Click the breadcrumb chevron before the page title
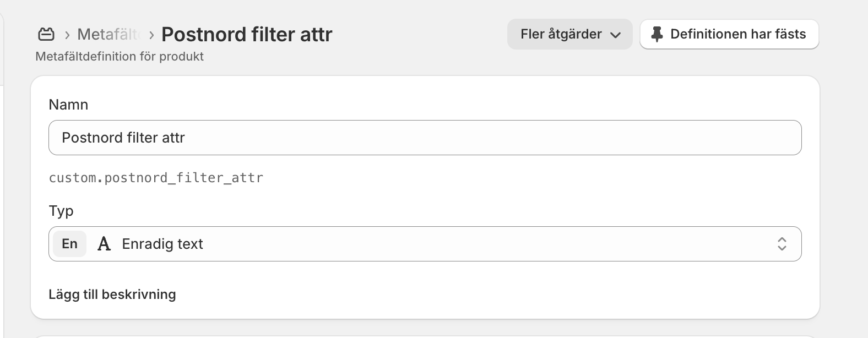The image size is (868, 338). click(151, 35)
